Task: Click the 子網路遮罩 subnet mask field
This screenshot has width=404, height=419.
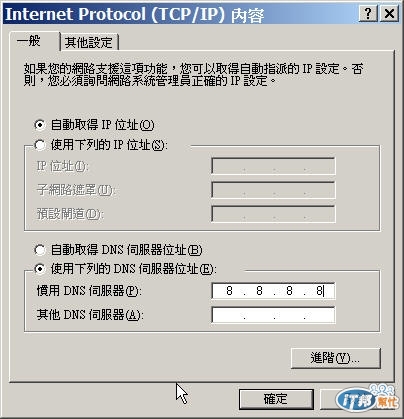Action: tap(273, 190)
